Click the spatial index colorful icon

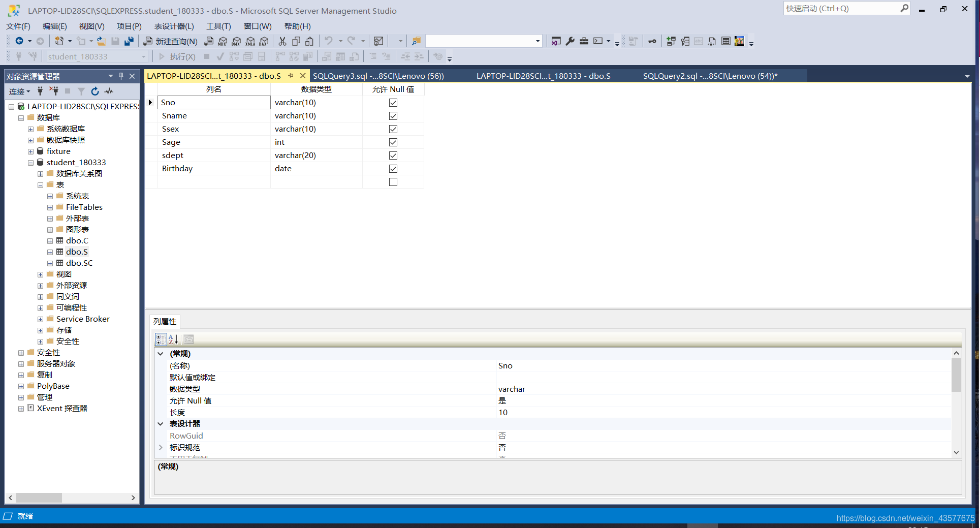(740, 41)
